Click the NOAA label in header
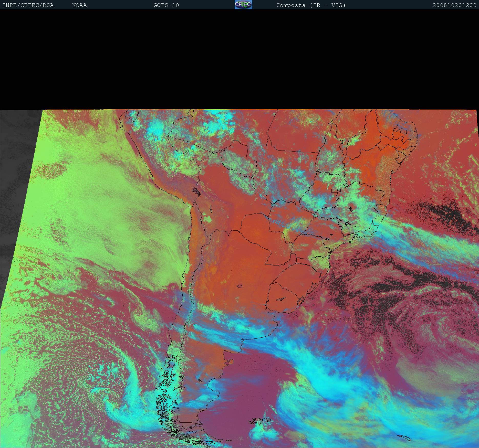The width and height of the screenshot is (479, 448). 79,5
